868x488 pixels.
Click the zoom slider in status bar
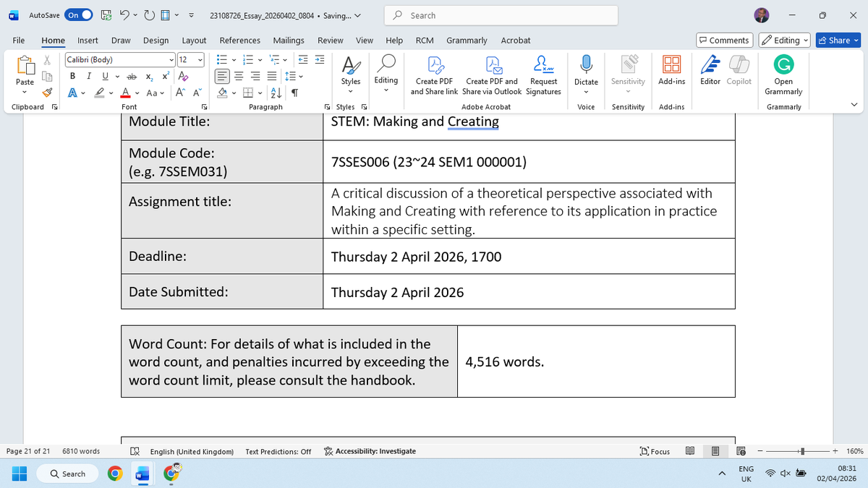(x=798, y=451)
